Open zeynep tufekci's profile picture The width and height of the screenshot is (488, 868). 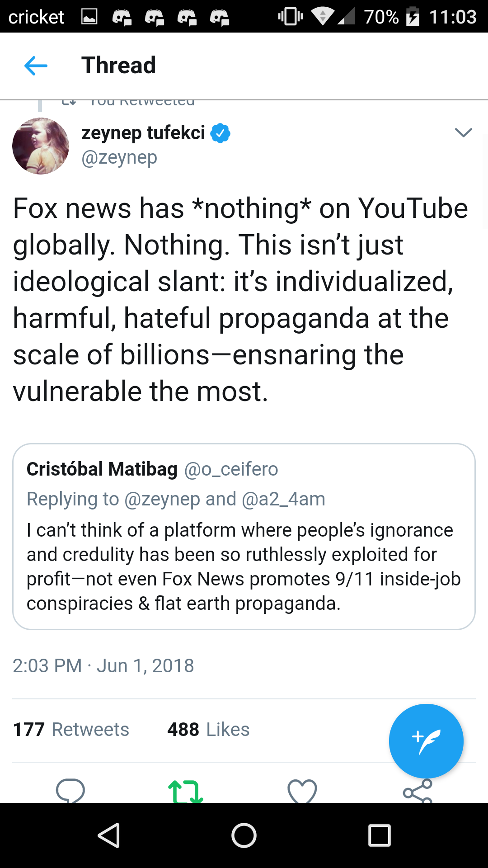click(x=41, y=146)
